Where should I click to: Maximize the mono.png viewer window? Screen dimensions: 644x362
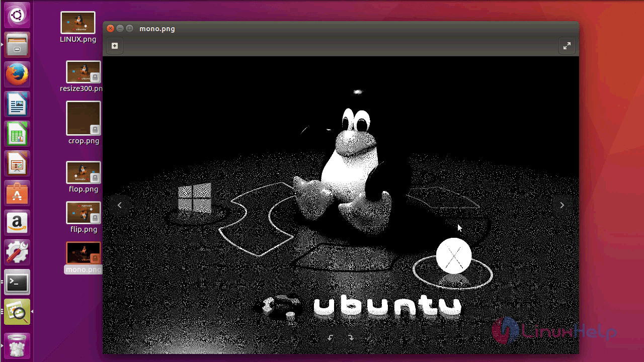(x=130, y=29)
